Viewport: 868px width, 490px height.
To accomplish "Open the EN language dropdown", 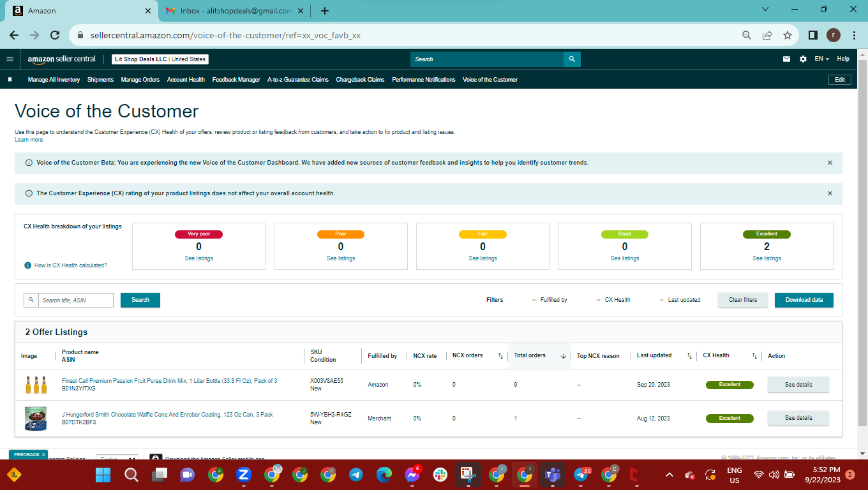I will click(x=821, y=59).
